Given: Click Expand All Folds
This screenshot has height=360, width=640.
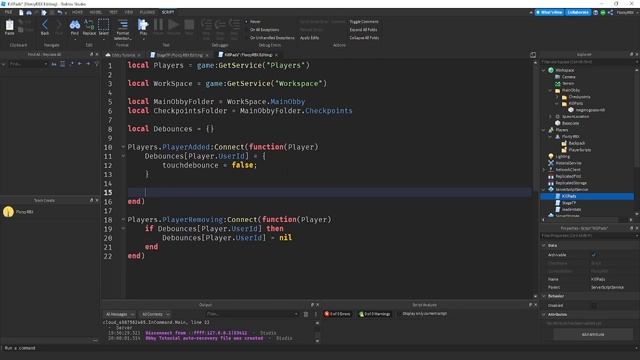Looking at the screenshot, I should (x=363, y=30).
